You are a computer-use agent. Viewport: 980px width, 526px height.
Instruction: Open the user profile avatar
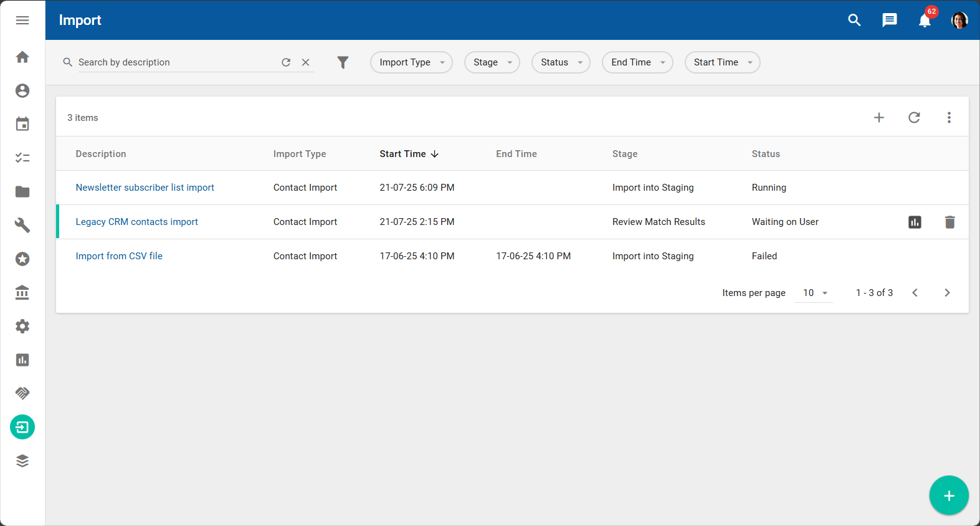pyautogui.click(x=959, y=21)
